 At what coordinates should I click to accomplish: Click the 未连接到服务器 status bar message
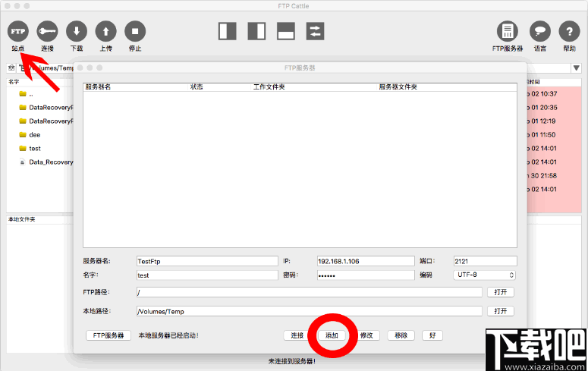click(x=292, y=361)
